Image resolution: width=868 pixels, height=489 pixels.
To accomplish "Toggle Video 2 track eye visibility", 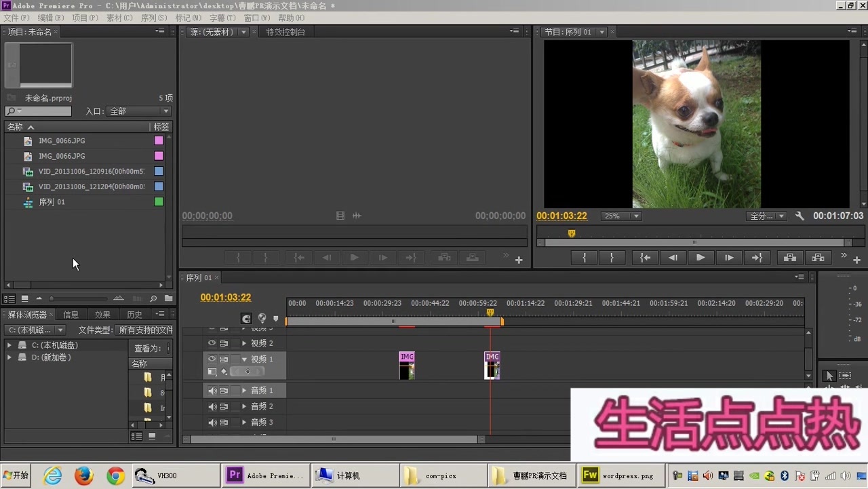I will [212, 344].
